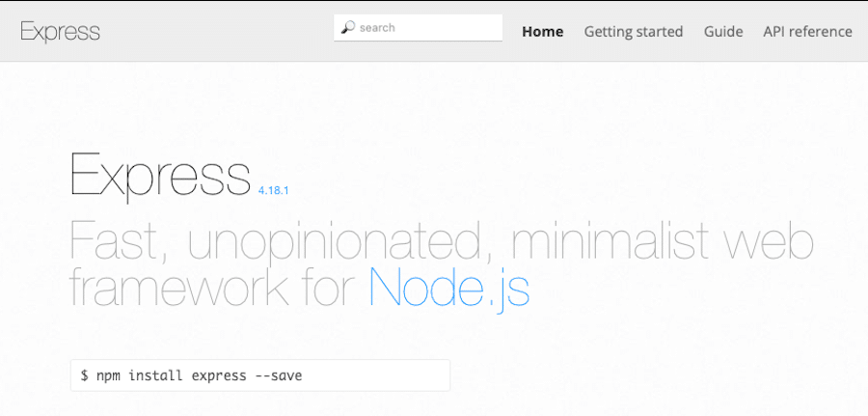Screen dimensions: 868x416
Task: Click the 'Fast, unopinionated, minimalist web' text
Action: [442, 240]
